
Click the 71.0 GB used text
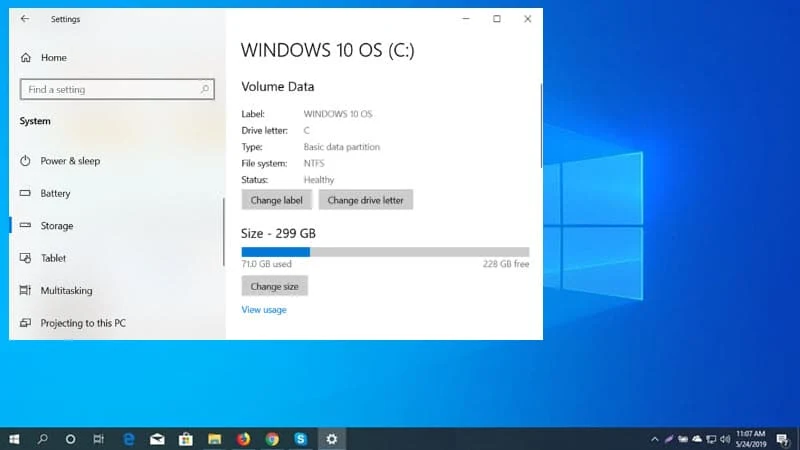click(x=266, y=264)
